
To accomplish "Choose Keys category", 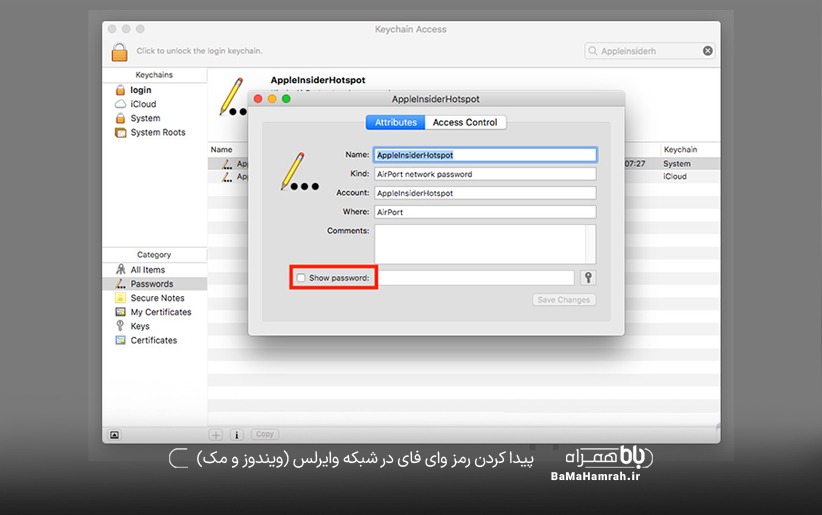I will 140,326.
